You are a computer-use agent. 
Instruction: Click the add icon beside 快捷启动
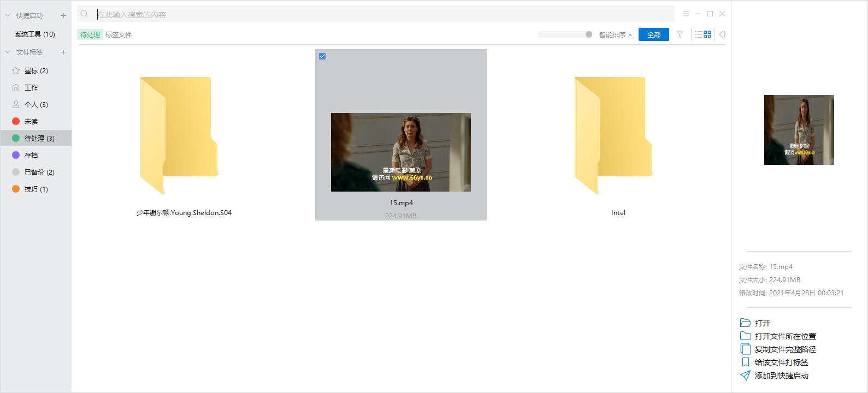pos(63,15)
